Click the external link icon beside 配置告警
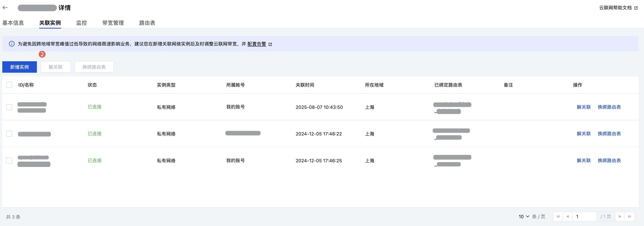Viewport: 644px width, 226px height. point(270,44)
